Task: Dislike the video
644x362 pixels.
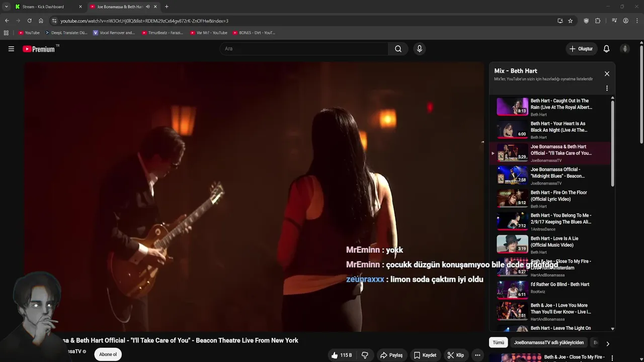Action: click(365, 355)
